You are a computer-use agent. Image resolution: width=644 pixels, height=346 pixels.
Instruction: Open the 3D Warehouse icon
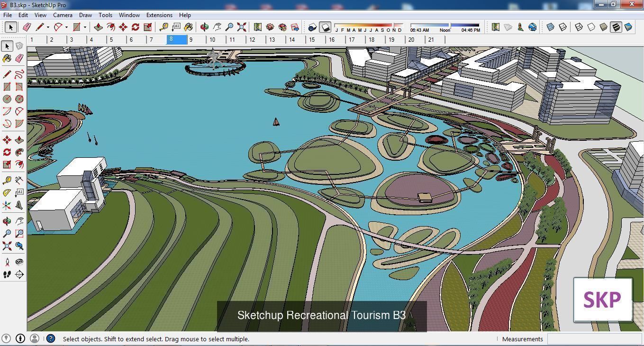270,27
